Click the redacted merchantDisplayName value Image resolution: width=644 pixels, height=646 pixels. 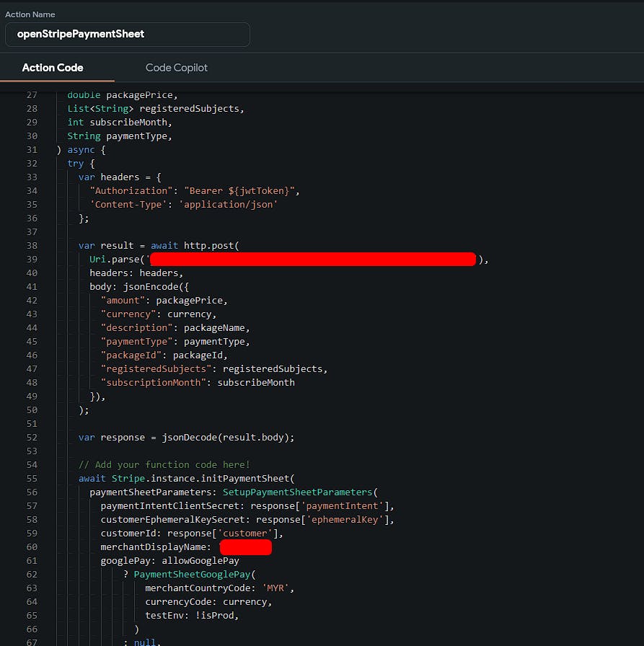(245, 547)
